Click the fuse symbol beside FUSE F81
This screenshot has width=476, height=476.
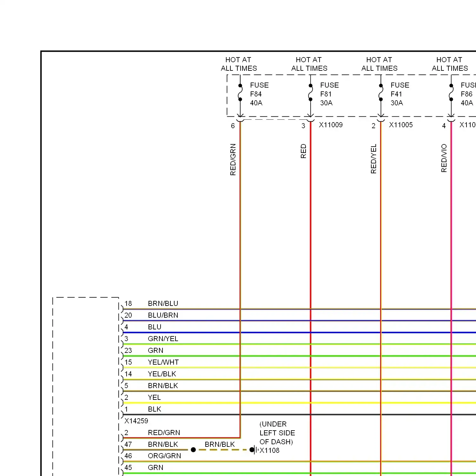click(x=310, y=93)
